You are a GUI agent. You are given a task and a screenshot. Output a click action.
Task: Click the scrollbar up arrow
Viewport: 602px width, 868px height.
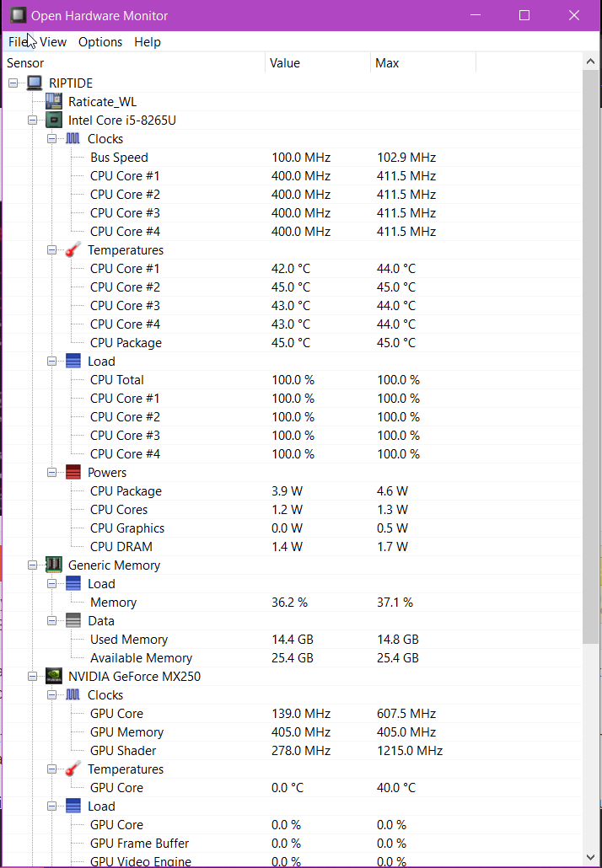pos(590,62)
